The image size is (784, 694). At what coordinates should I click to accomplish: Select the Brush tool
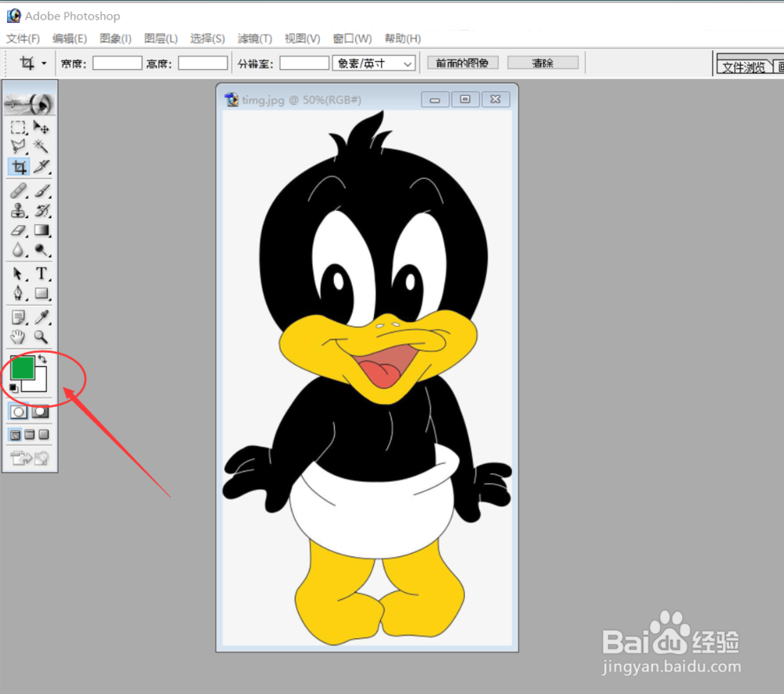pyautogui.click(x=42, y=191)
